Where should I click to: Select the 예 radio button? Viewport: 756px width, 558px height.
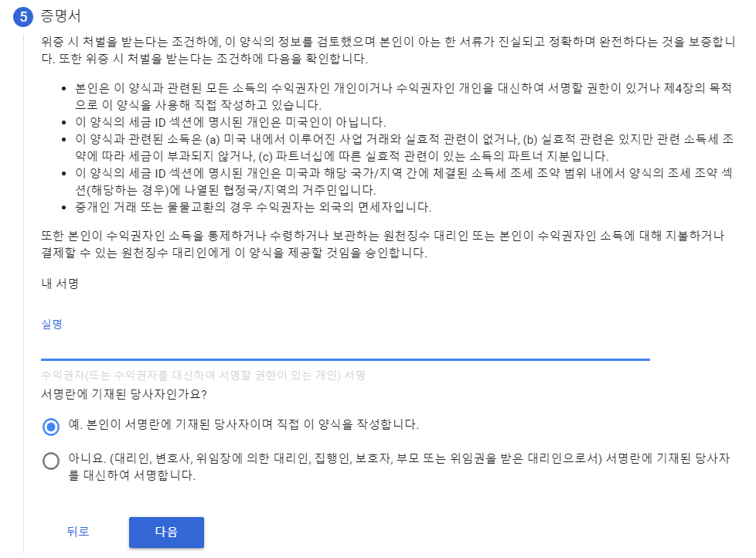click(51, 427)
